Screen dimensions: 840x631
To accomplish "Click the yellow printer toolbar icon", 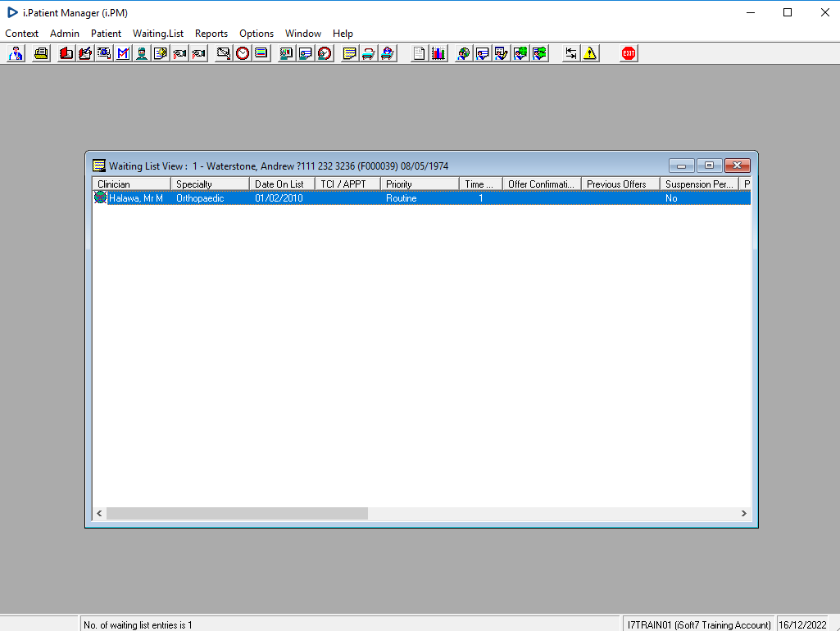I will (41, 53).
